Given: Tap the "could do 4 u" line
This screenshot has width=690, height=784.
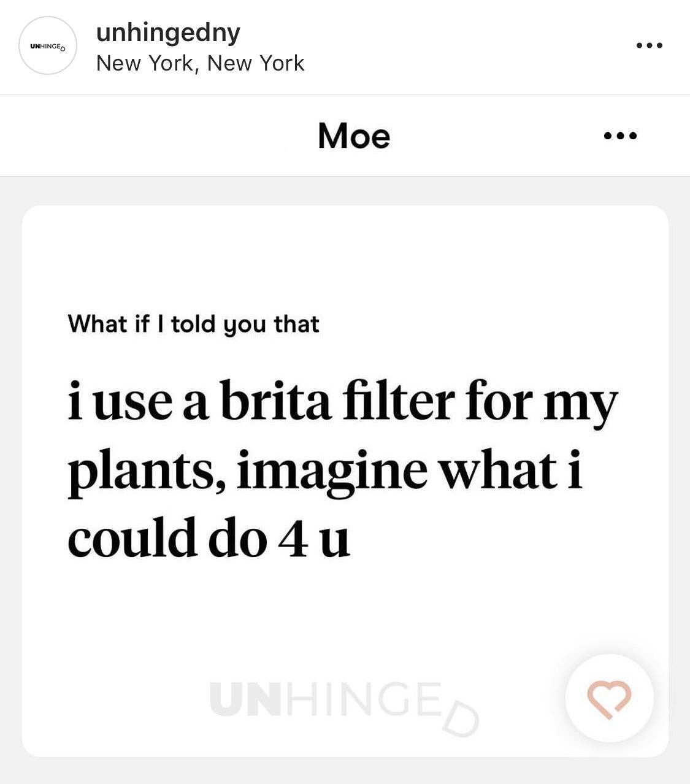Looking at the screenshot, I should [x=209, y=539].
